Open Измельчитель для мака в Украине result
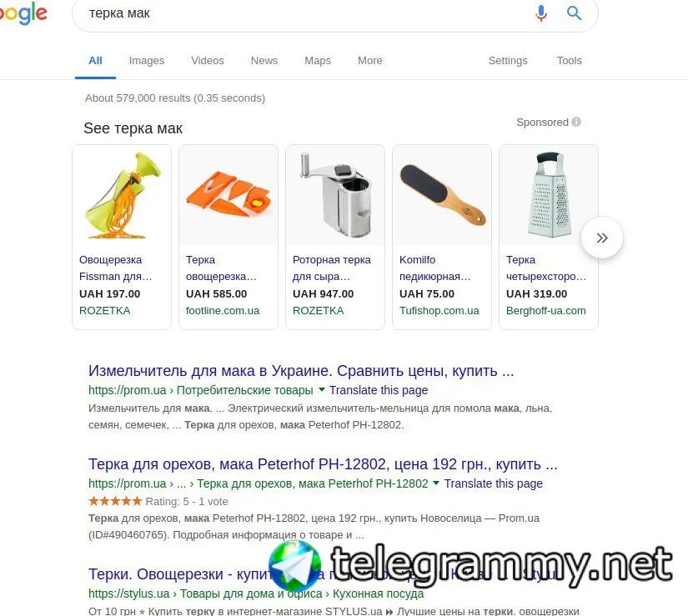This screenshot has width=688, height=616. 301,371
